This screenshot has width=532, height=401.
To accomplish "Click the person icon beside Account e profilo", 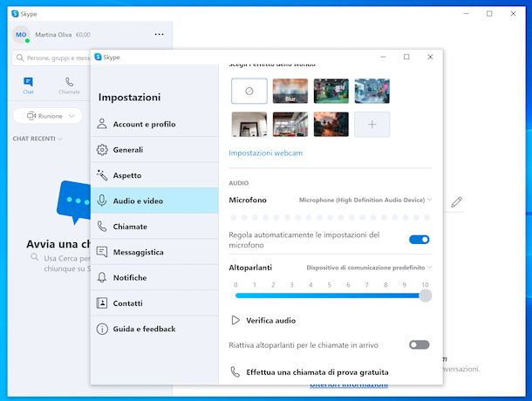I will [102, 124].
